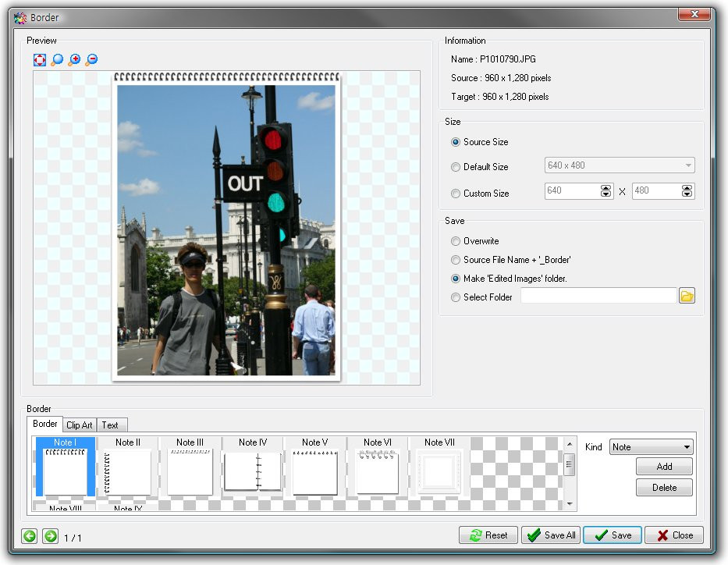The height and width of the screenshot is (565, 728).
Task: Choose the Select Folder save option
Action: (481, 297)
